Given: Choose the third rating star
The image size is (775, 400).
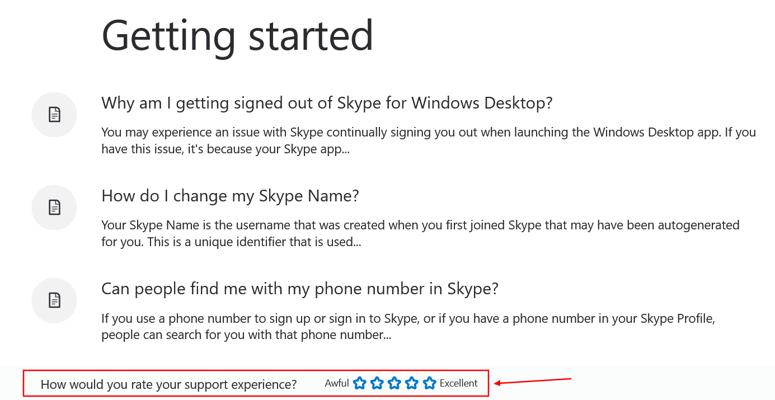Looking at the screenshot, I should coord(394,383).
